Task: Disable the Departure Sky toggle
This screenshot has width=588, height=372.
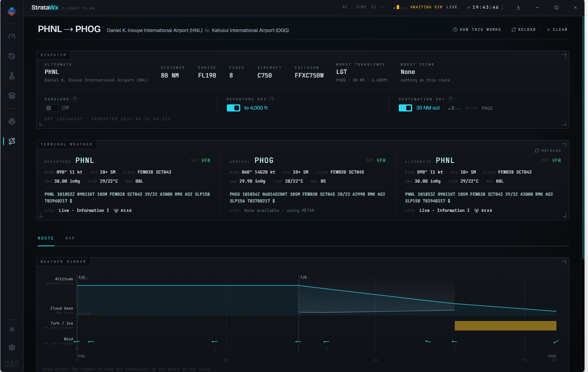Action: 234,108
